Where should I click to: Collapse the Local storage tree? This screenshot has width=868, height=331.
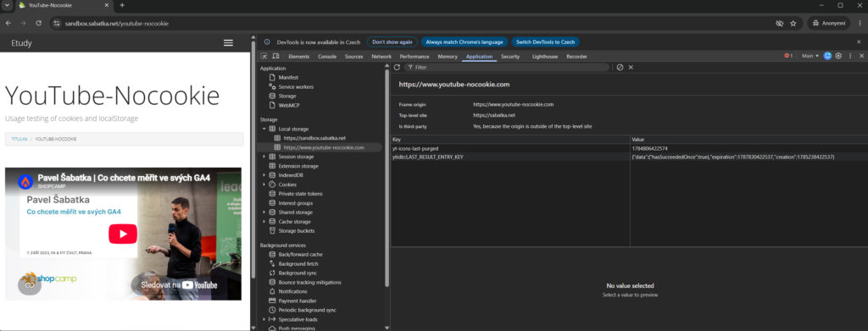tap(264, 129)
